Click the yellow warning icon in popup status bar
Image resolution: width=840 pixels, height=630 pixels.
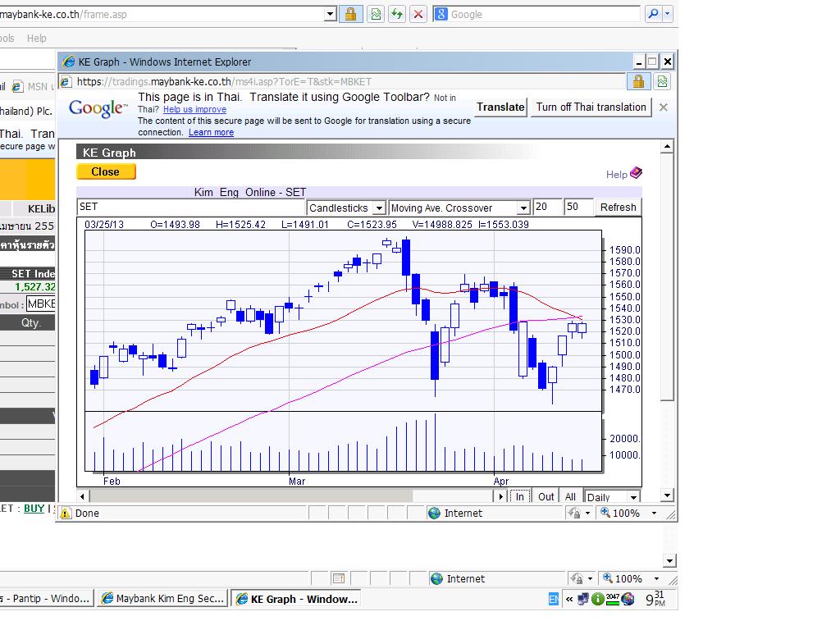tap(66, 514)
